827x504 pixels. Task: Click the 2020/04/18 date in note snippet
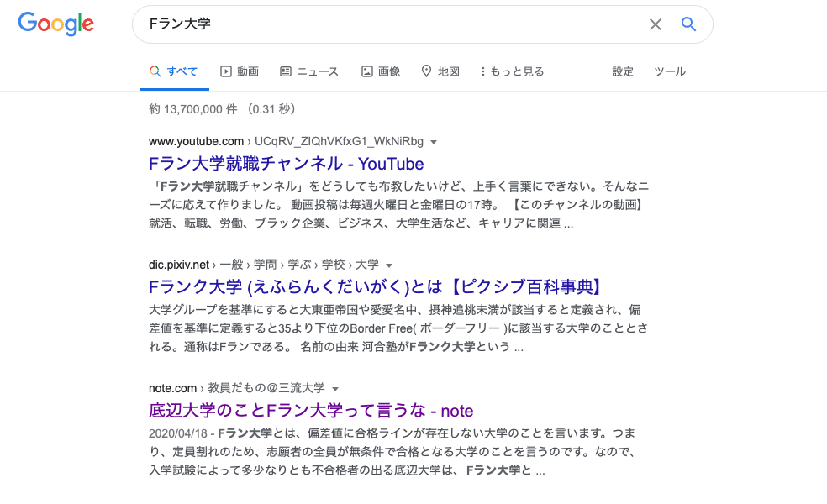(177, 433)
